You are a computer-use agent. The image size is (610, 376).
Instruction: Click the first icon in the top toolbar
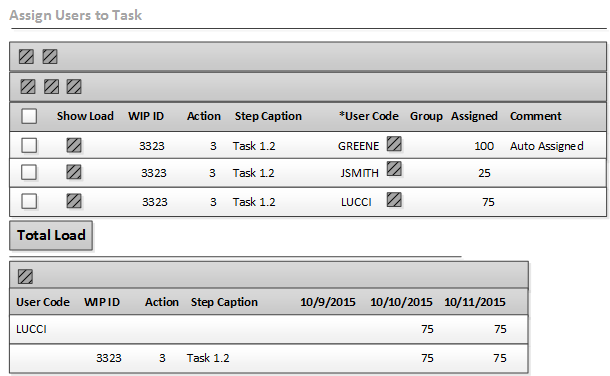click(26, 57)
